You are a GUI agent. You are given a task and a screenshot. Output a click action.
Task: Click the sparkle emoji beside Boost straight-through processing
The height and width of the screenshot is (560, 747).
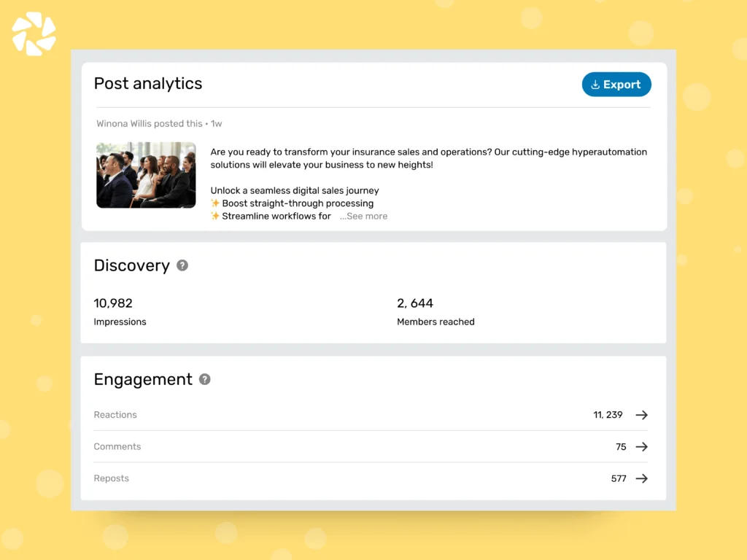coord(214,203)
